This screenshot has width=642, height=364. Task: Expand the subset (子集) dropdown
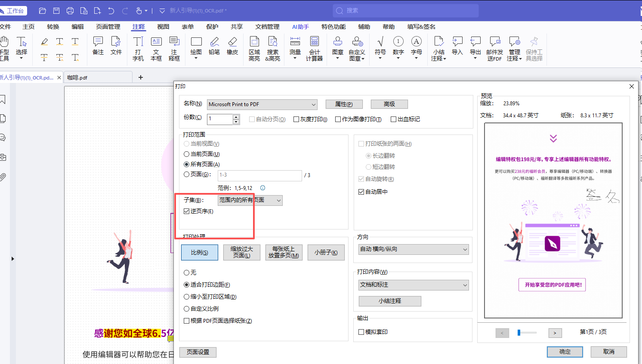[x=250, y=200]
